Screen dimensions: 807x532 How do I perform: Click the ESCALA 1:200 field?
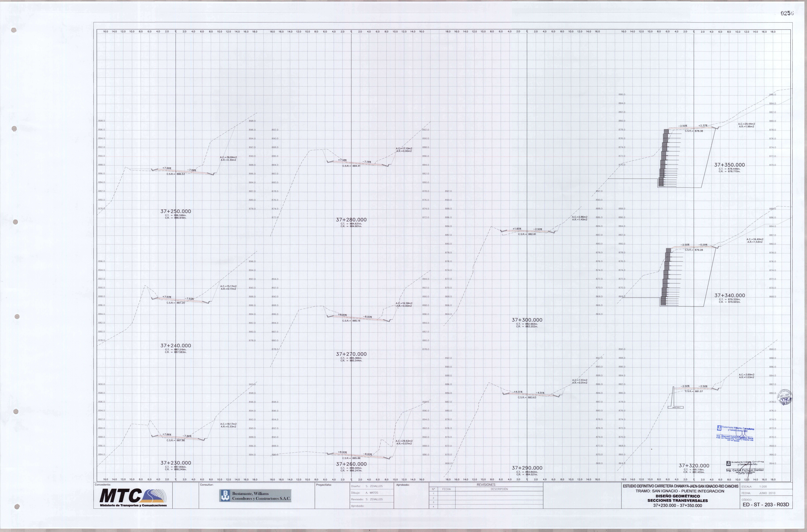click(766, 487)
